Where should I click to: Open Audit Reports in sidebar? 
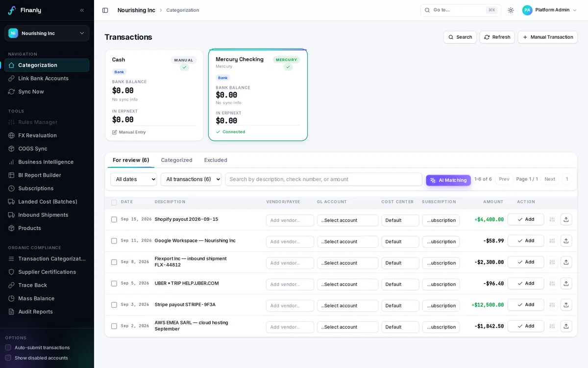click(47, 312)
